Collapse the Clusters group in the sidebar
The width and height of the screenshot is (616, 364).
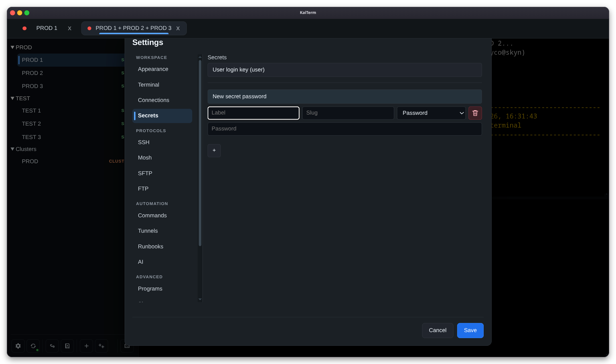[13, 149]
